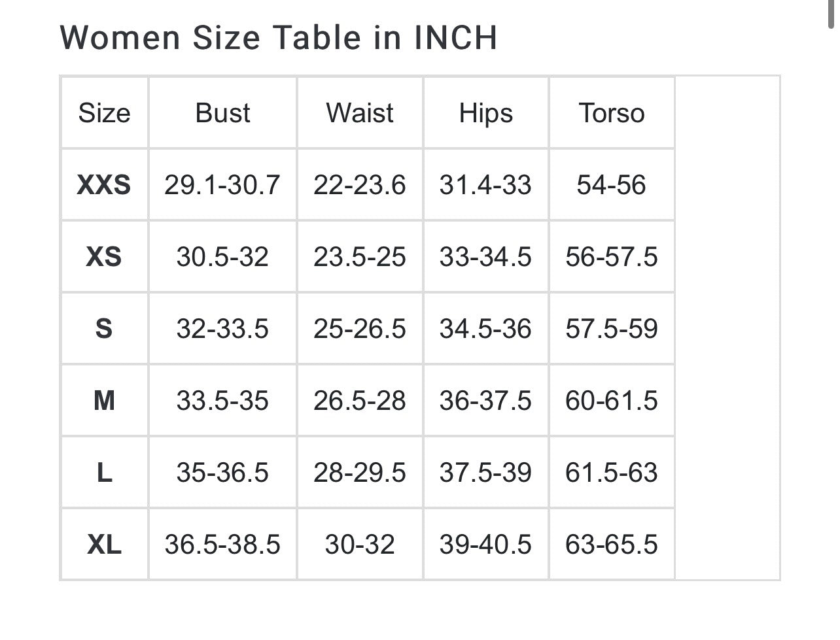Viewport: 840px width, 640px height.
Task: Click the Waist column header
Action: point(360,113)
